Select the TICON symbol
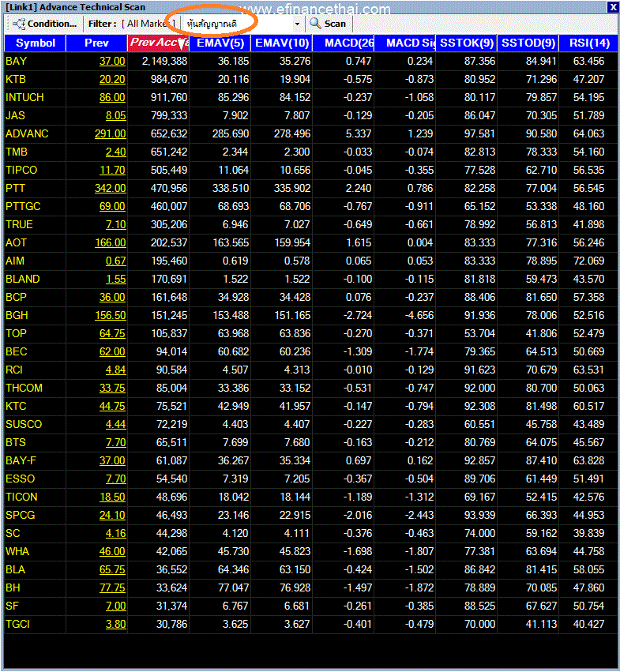This screenshot has height=672, width=620. 21,497
